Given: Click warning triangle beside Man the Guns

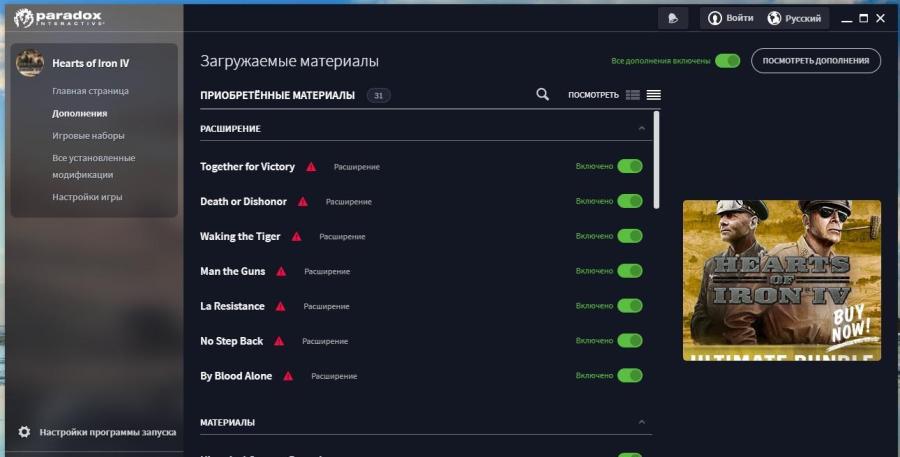Looking at the screenshot, I should (x=281, y=271).
